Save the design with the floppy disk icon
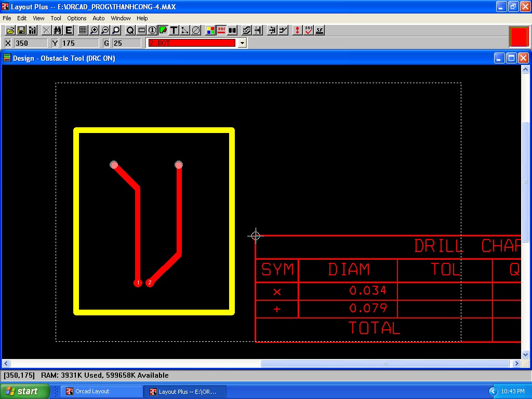Viewport: 532px width, 399px height. pos(21,31)
